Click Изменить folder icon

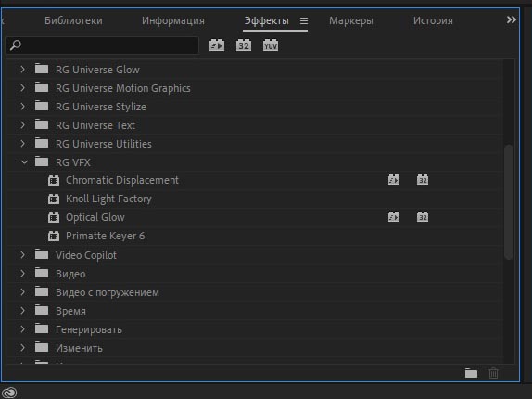pos(42,347)
